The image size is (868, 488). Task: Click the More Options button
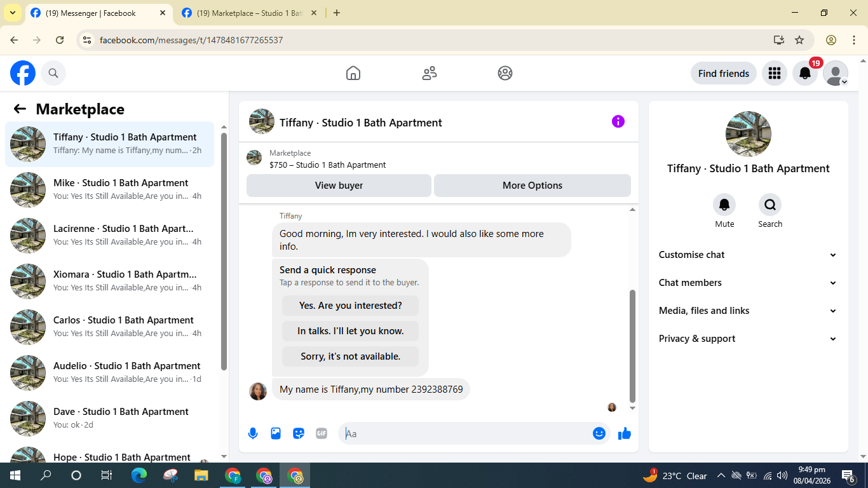click(532, 186)
